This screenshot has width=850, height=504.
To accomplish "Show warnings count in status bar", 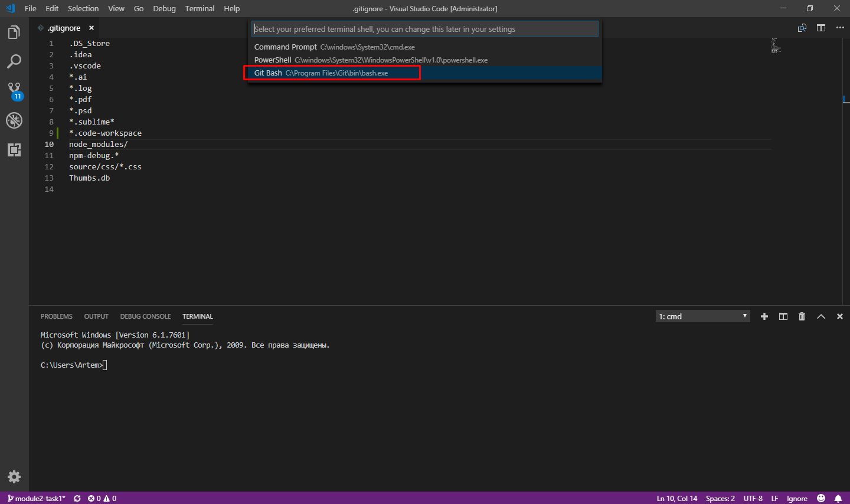I will tap(110, 499).
